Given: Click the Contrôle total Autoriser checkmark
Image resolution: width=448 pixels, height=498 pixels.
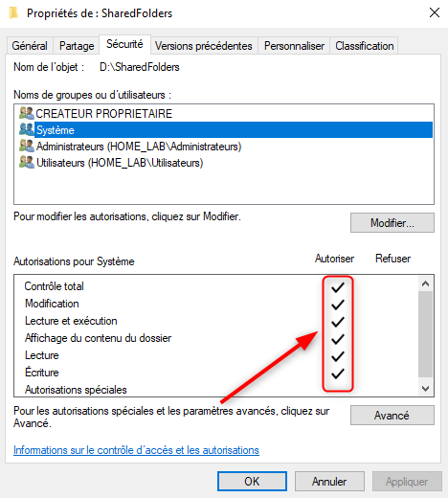Looking at the screenshot, I should click(338, 287).
